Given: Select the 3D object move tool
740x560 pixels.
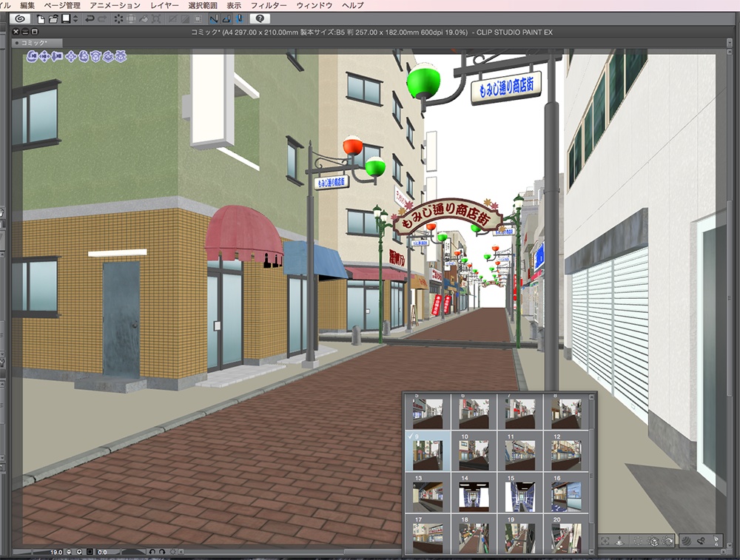Looking at the screenshot, I should [71, 56].
